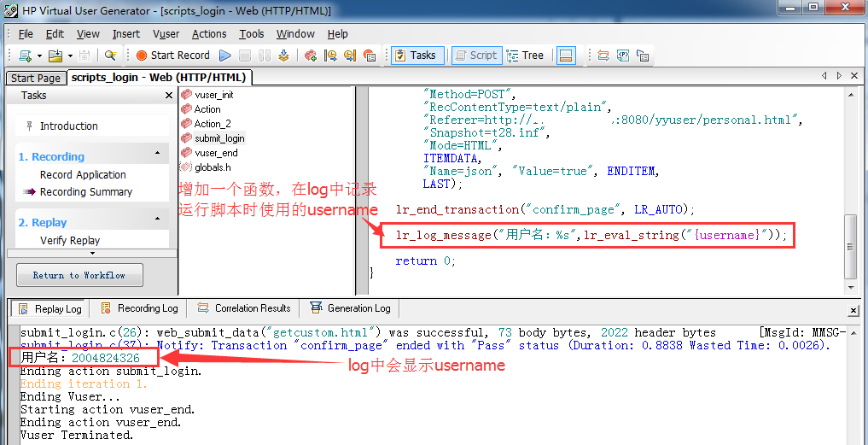This screenshot has height=445, width=868.
Task: Open Record Application task
Action: 83,174
